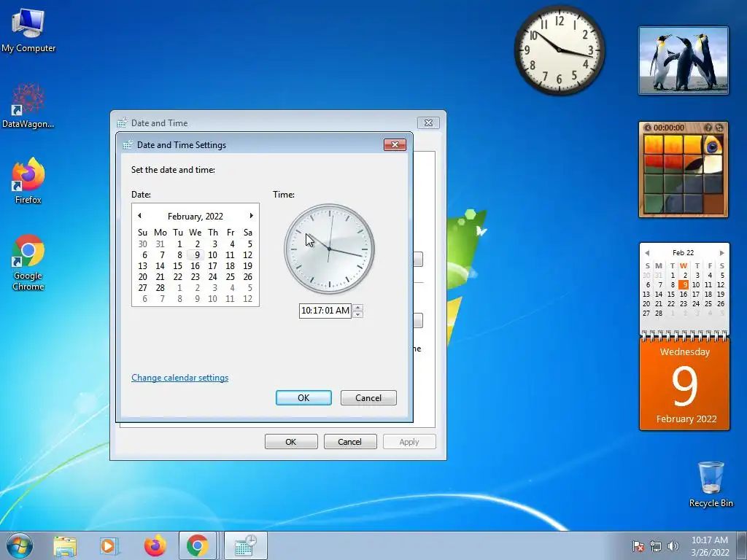The height and width of the screenshot is (560, 747).
Task: Click the February, 2022 calendar header
Action: [x=196, y=216]
